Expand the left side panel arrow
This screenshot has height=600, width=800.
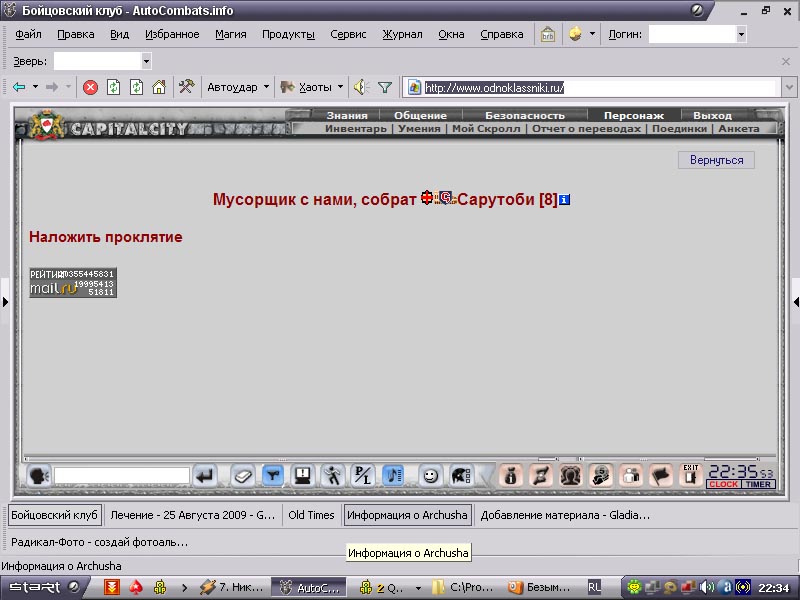5,302
